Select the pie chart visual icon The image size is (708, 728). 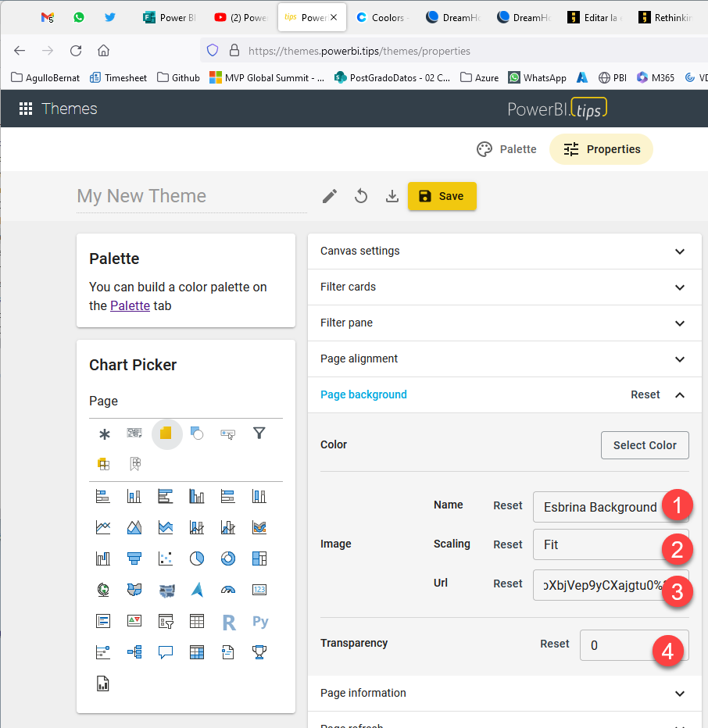(197, 558)
